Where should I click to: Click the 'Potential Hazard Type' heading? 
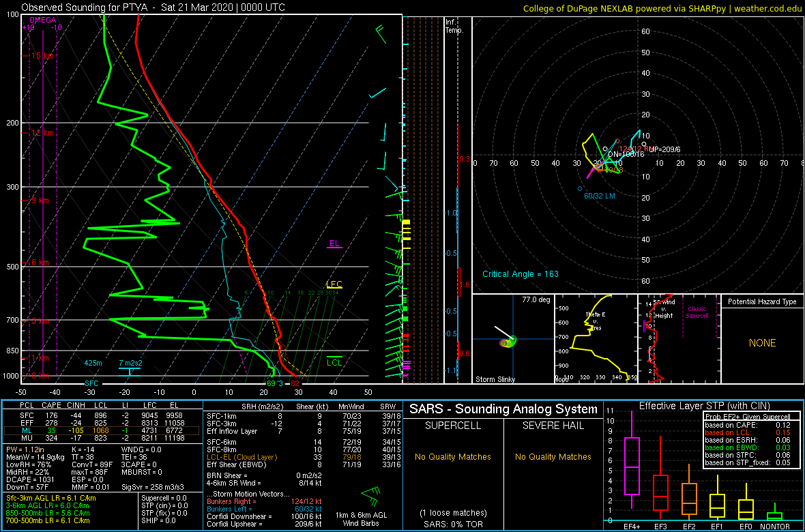point(762,302)
